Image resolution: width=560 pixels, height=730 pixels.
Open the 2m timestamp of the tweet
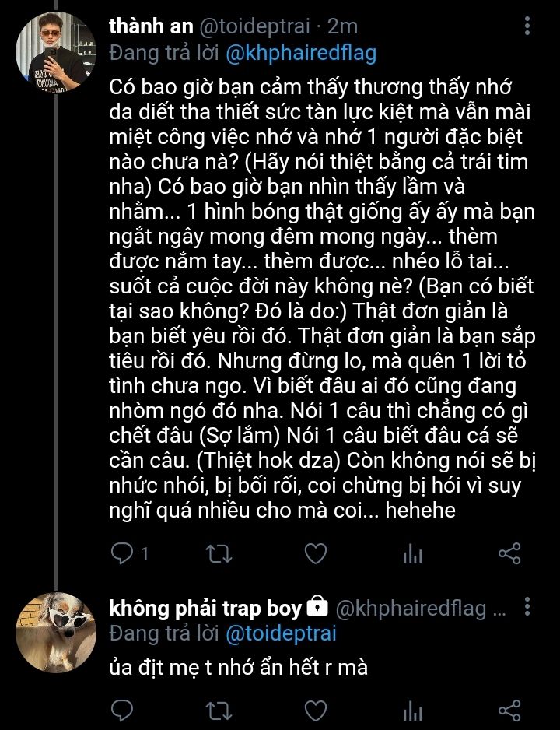[x=343, y=26]
